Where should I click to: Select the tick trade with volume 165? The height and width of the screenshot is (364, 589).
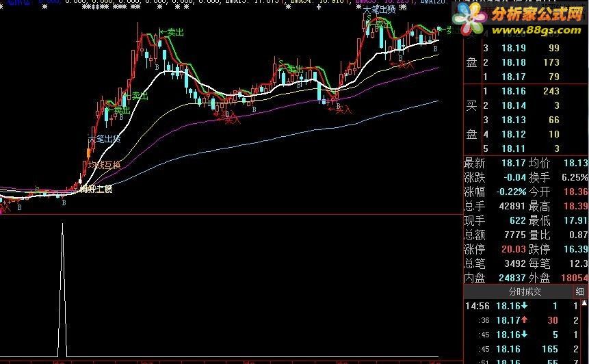[523, 350]
